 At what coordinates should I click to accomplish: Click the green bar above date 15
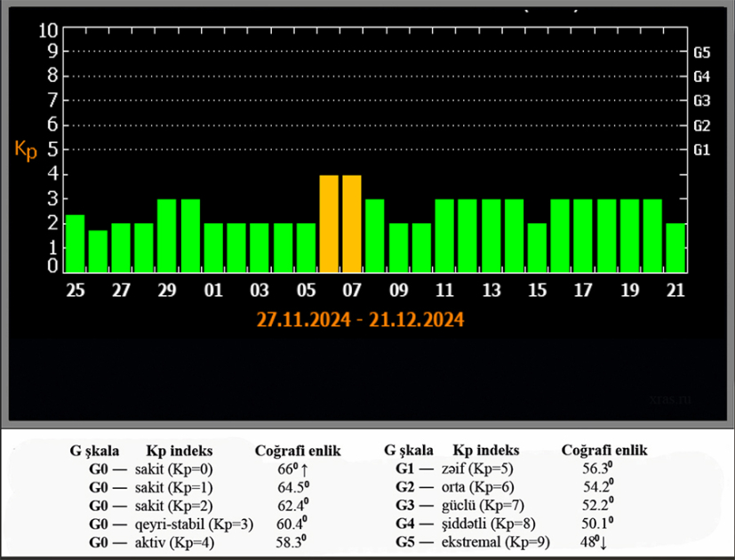[537, 247]
